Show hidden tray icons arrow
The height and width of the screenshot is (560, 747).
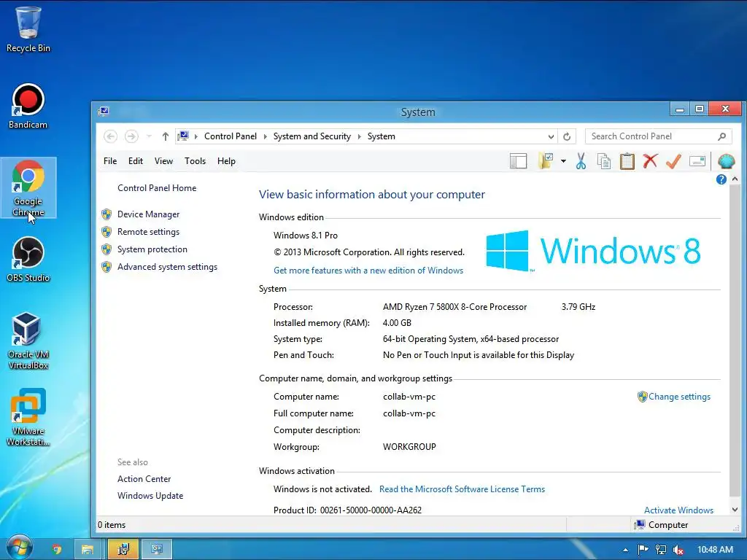pos(625,551)
